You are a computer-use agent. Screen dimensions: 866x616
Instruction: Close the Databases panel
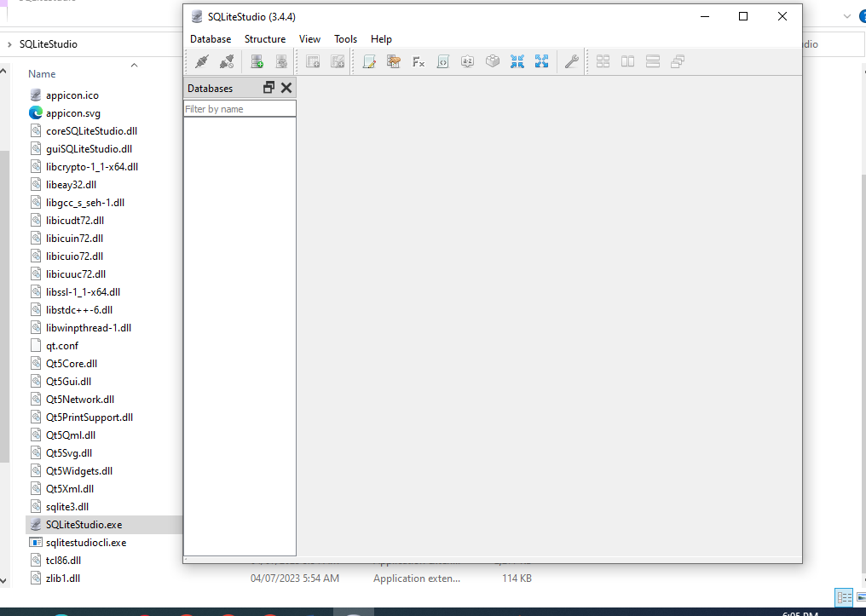tap(286, 88)
